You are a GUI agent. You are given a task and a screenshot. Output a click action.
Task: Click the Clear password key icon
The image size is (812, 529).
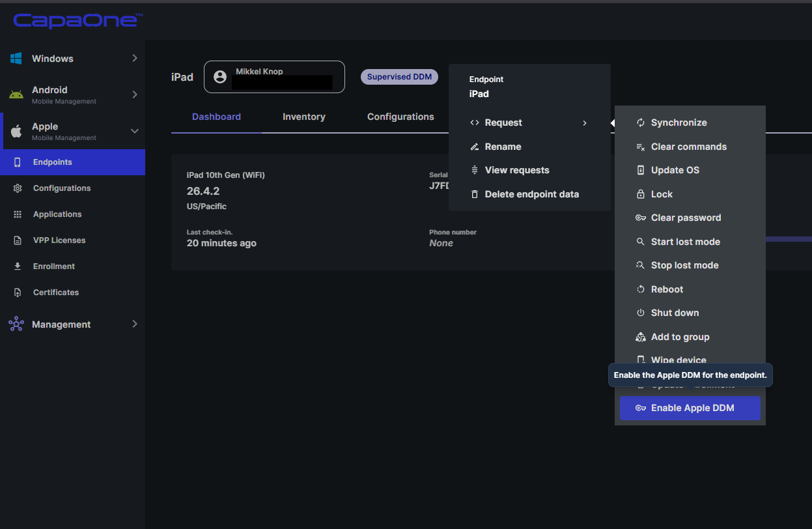(641, 218)
